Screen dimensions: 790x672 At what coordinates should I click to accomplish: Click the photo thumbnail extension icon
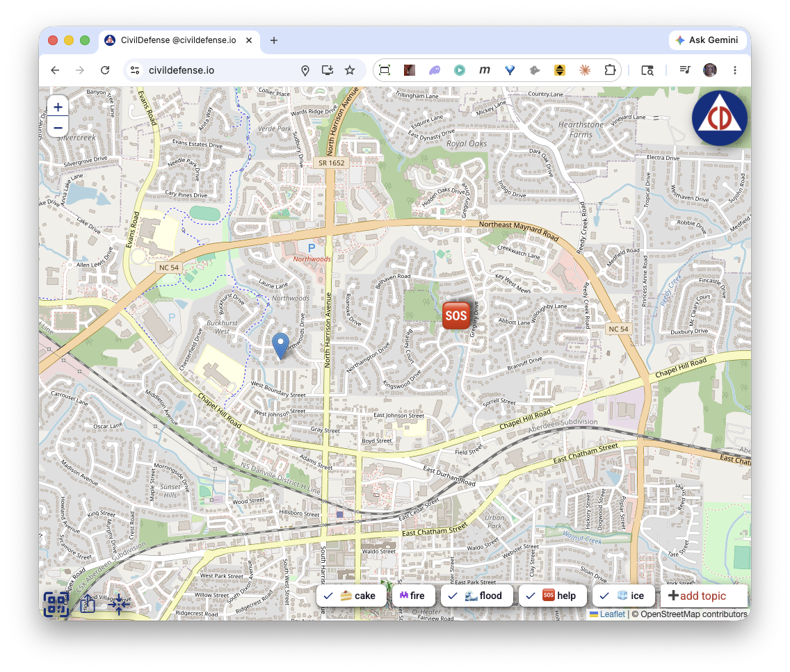pos(410,70)
